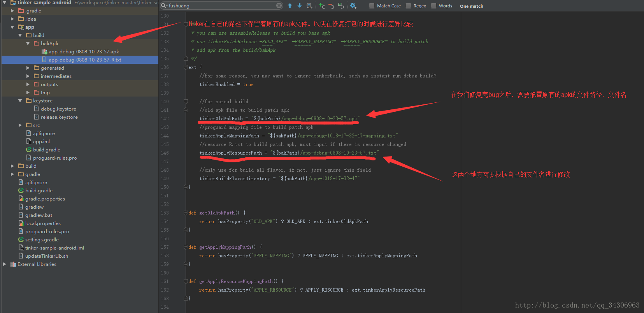The width and height of the screenshot is (644, 313).
Task: Open settings.gradle file
Action: 42,239
